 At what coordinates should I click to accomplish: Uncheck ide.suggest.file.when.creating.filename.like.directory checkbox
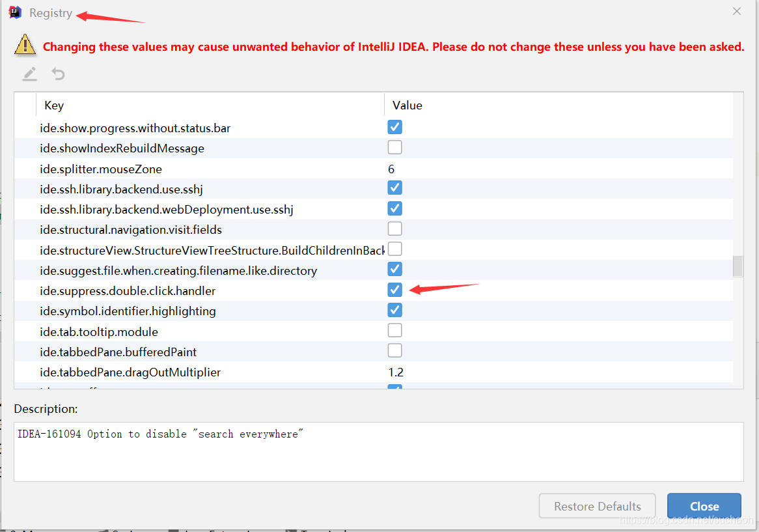394,270
